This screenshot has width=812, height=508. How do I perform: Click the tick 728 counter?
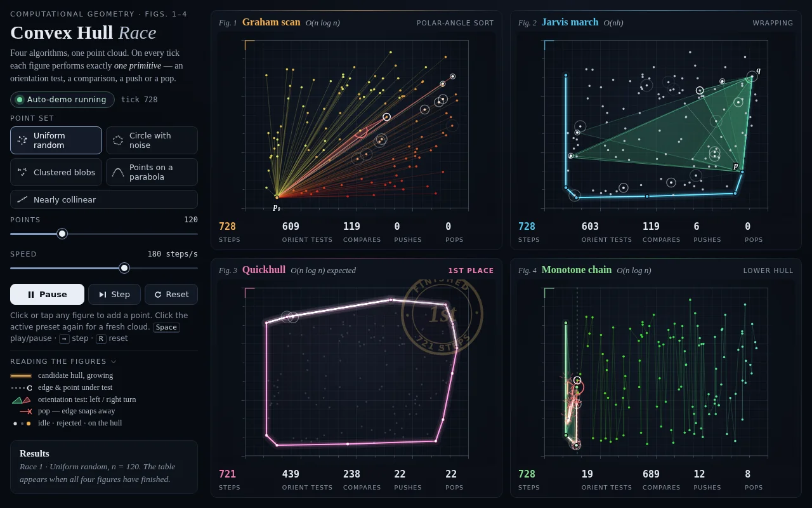coord(140,100)
